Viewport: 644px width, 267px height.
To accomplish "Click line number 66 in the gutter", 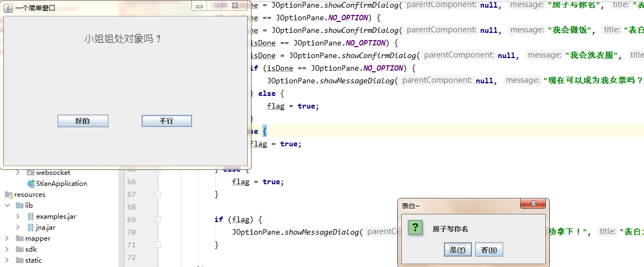I will tap(132, 181).
